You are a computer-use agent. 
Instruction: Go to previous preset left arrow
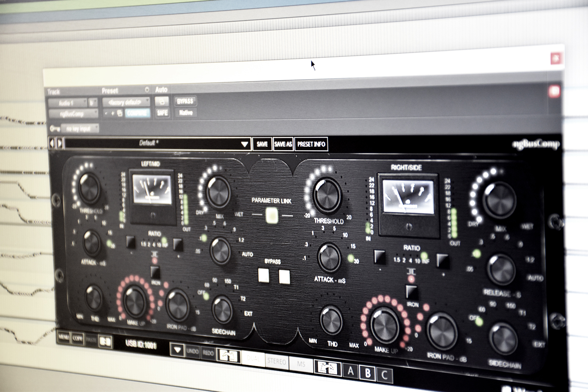[51, 143]
